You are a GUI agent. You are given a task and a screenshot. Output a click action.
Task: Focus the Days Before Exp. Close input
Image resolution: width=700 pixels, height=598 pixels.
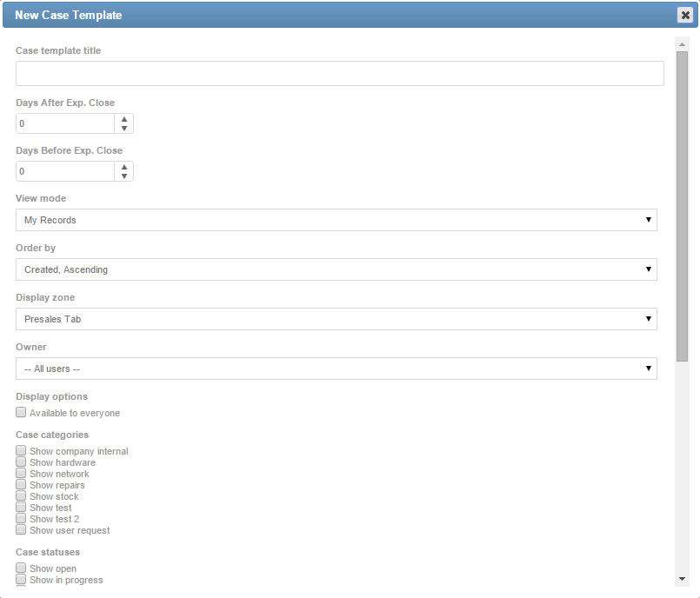(x=65, y=171)
